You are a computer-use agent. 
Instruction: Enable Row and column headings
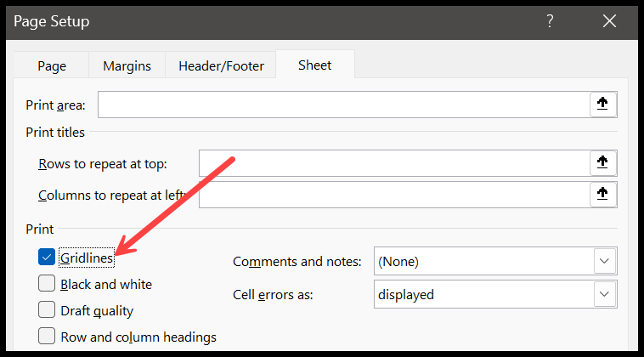click(47, 336)
